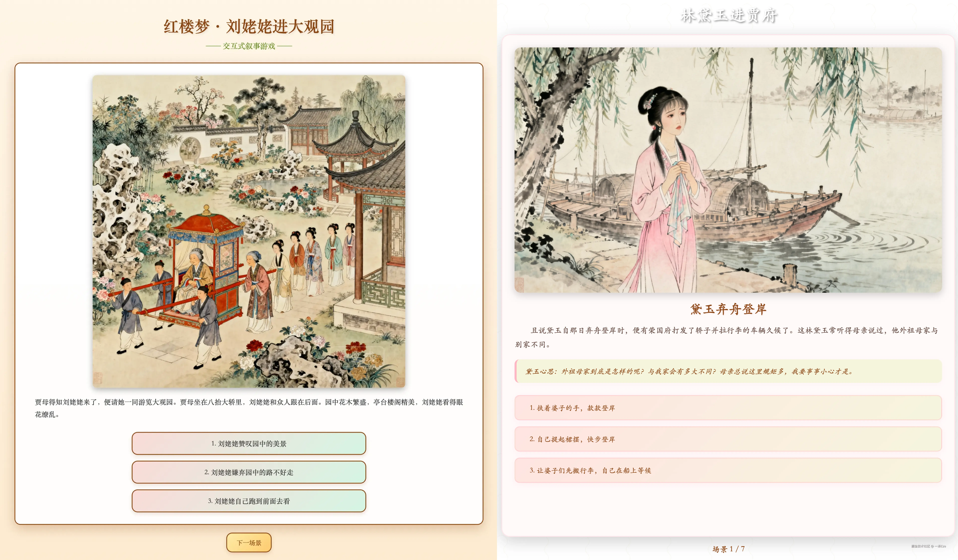The height and width of the screenshot is (560, 958).
Task: Click the narration paragraph beginning 贾母得知刘姥姥来了
Action: point(249,408)
